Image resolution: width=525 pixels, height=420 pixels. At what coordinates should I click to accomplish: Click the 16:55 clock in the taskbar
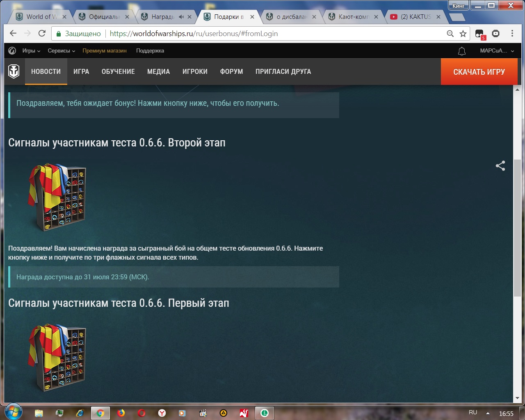coord(506,413)
